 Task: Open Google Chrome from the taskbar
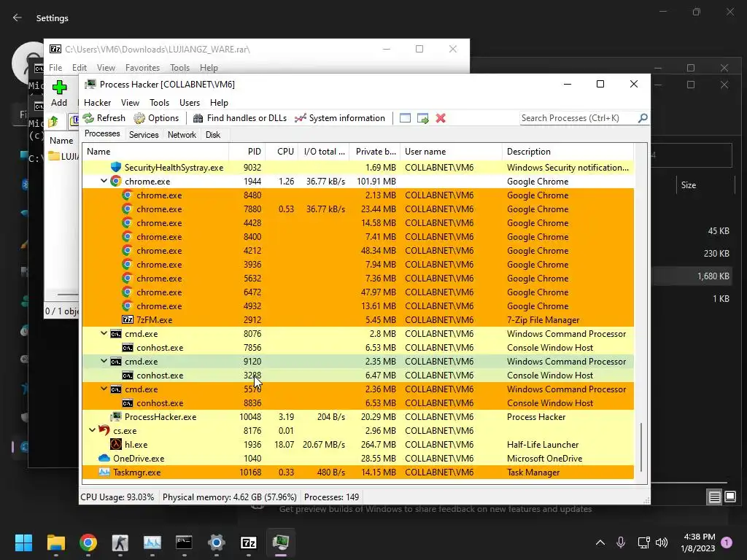(88, 542)
